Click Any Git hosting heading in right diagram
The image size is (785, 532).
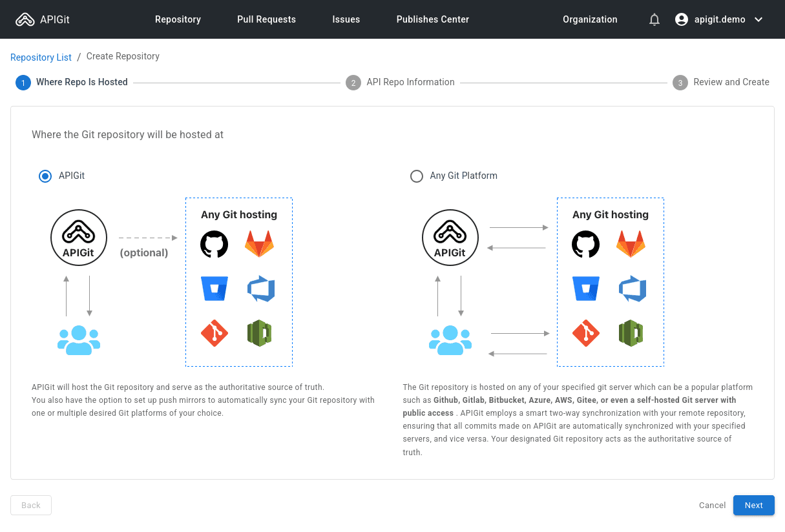point(611,214)
